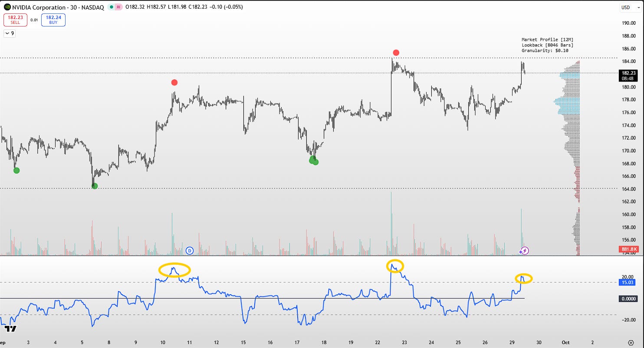Click the close value C182.23 in the header

point(197,7)
